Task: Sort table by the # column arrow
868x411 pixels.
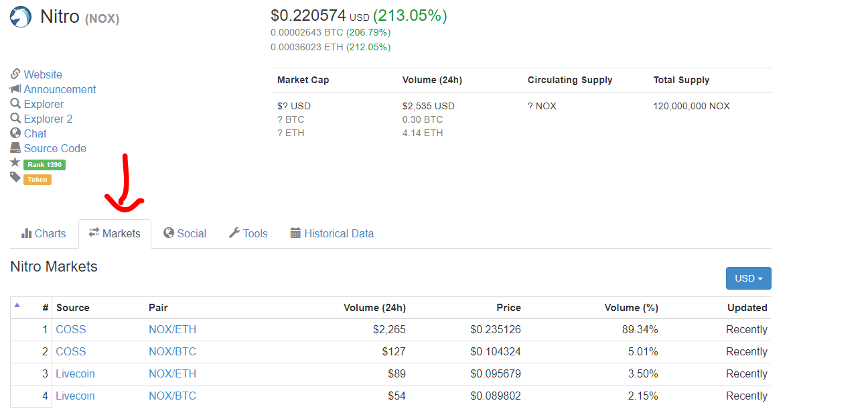Action: tap(17, 305)
